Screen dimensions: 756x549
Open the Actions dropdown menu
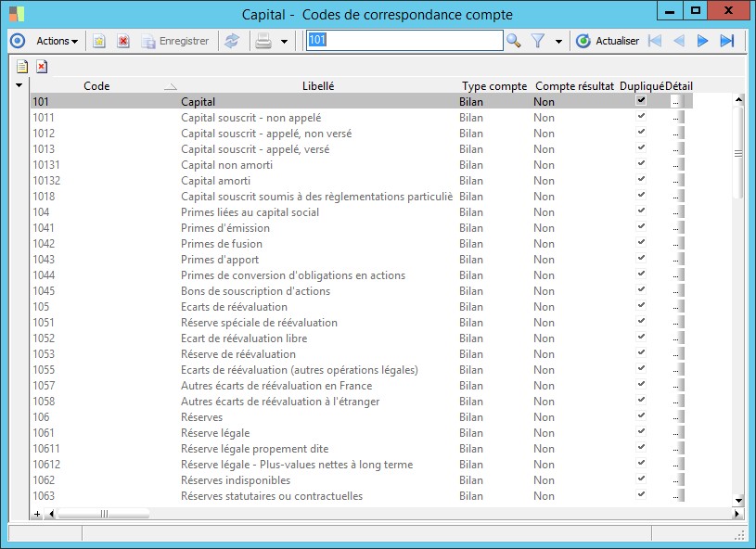point(51,41)
